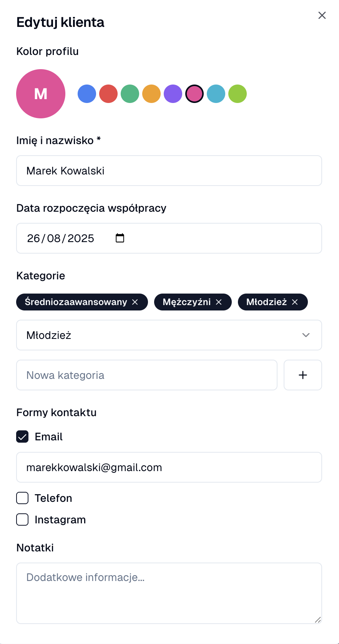Close the Edytuj klienta dialog
This screenshot has height=644, width=339.
[322, 15]
